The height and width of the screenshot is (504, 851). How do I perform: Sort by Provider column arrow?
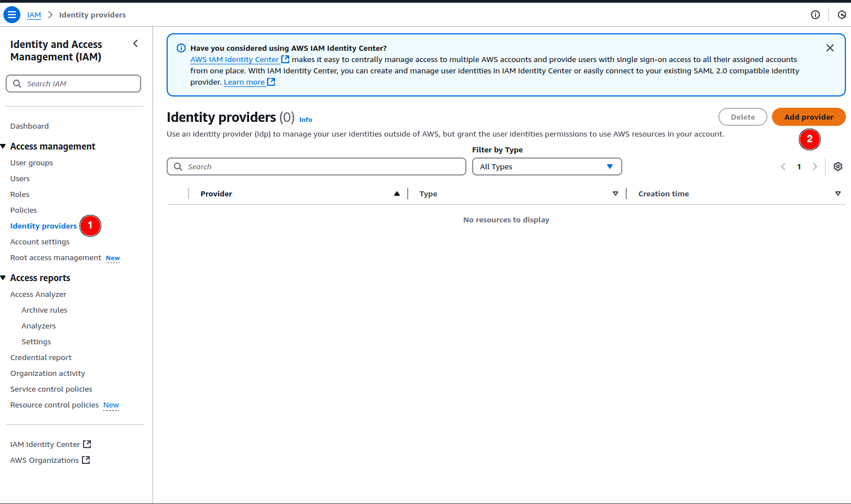pyautogui.click(x=397, y=194)
